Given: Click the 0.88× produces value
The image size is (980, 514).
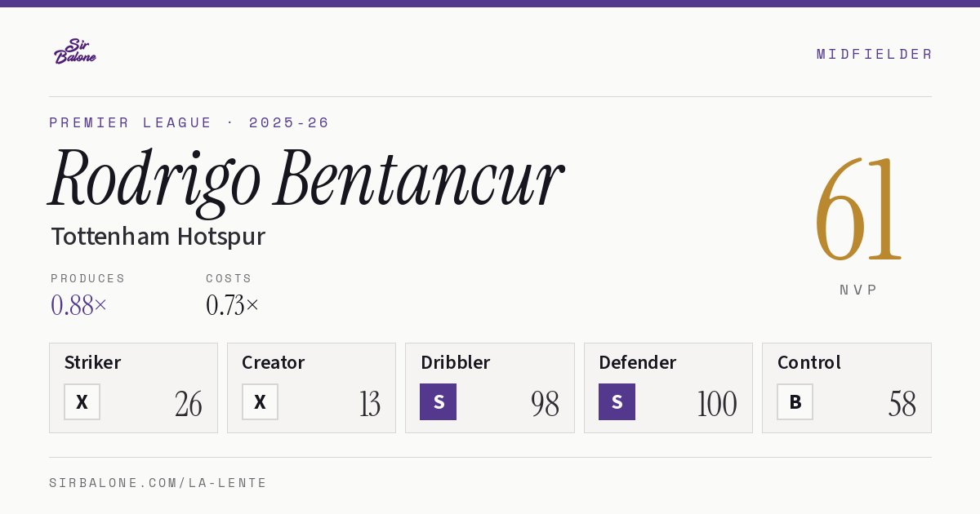Looking at the screenshot, I should [78, 305].
